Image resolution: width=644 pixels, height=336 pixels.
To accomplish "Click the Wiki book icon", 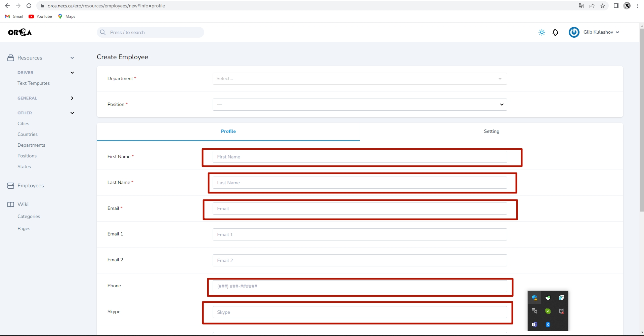I will point(11,204).
